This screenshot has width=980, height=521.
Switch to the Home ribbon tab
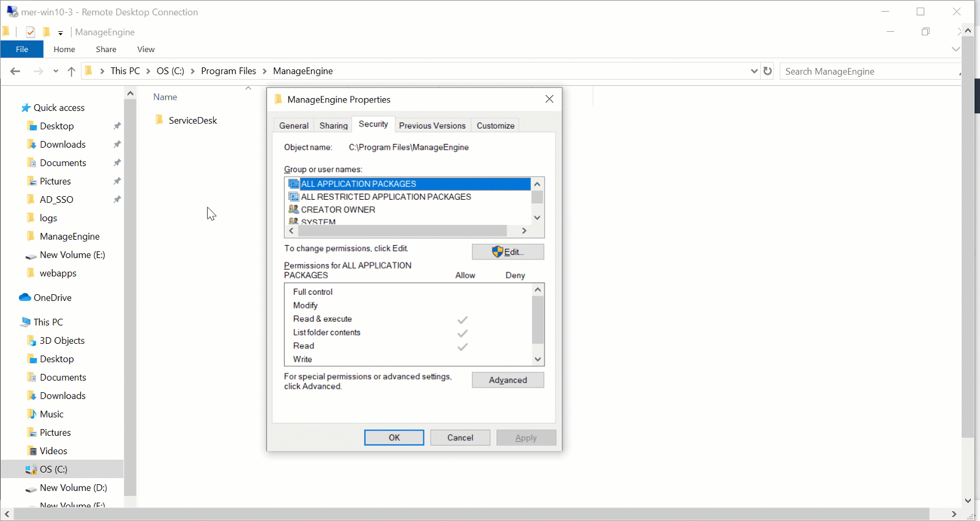coord(64,49)
